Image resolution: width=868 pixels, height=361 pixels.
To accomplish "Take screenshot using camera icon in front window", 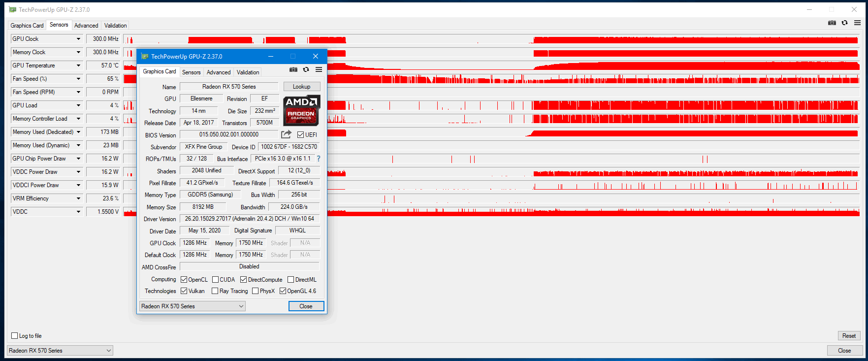I will tap(293, 70).
